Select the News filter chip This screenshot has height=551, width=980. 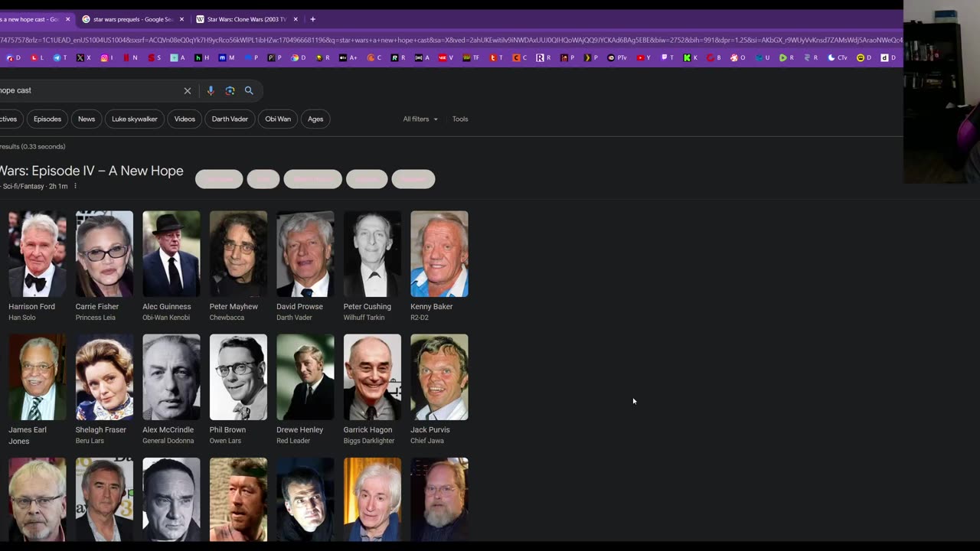87,119
